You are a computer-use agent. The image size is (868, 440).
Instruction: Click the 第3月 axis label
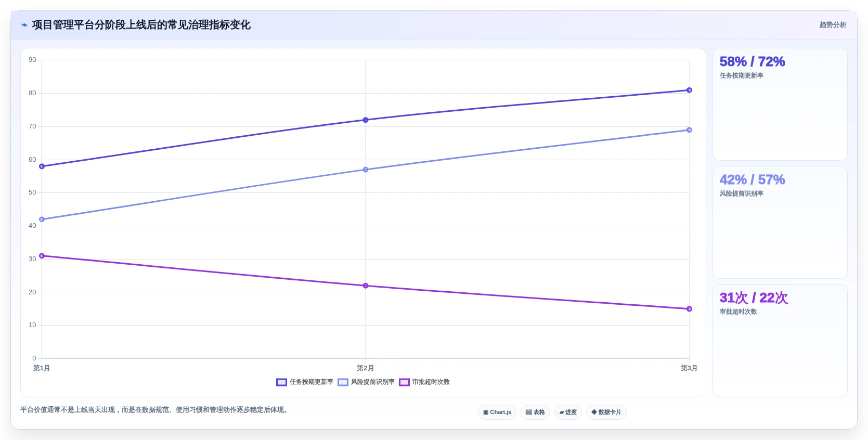pos(689,368)
